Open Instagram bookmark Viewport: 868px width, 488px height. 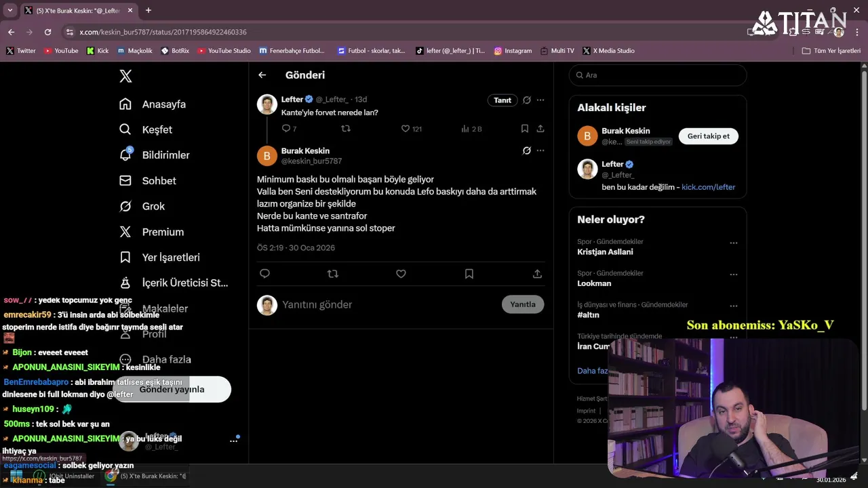click(513, 51)
